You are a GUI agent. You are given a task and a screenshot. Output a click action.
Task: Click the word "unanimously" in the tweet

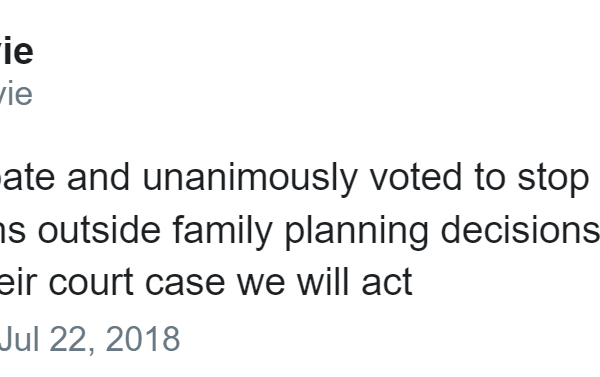250,178
